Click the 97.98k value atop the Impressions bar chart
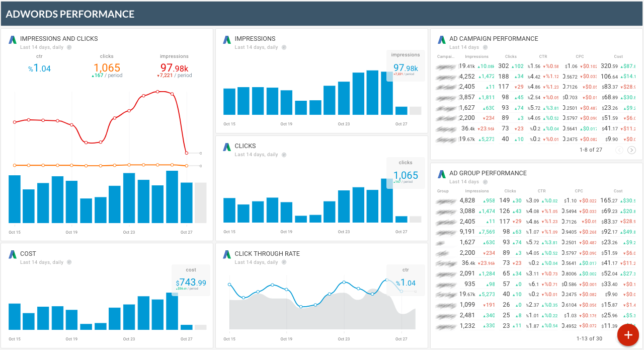The width and height of the screenshot is (644, 350). tap(406, 68)
